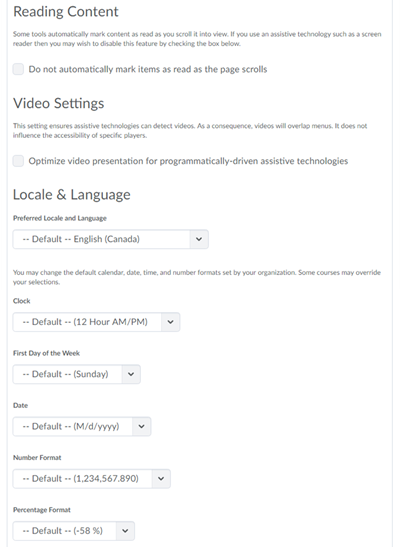Open the -58 % percentage format selector
This screenshot has height=547, width=400.
tap(74, 531)
